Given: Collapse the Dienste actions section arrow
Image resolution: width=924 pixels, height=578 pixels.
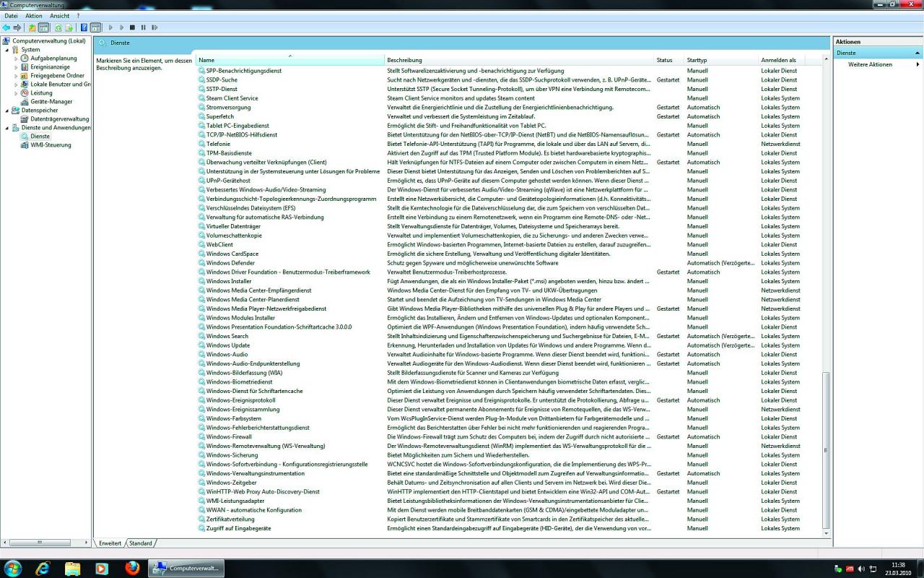Looking at the screenshot, I should click(x=918, y=53).
